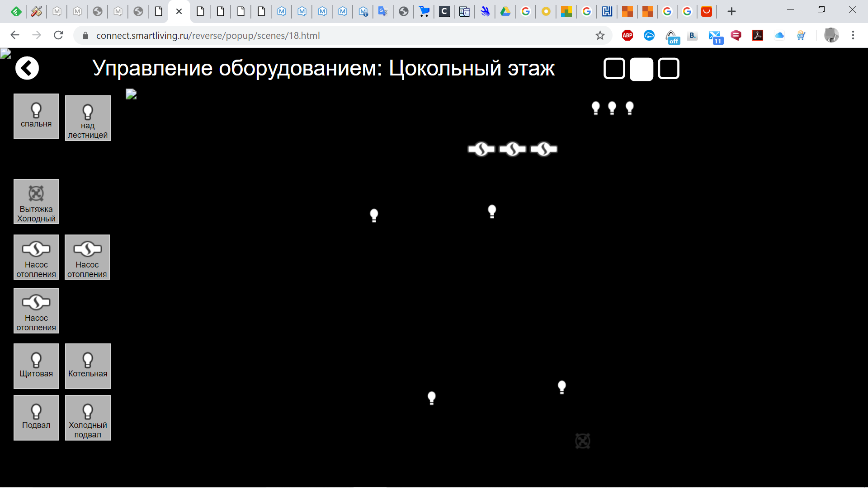The height and width of the screenshot is (488, 868).
Task: Toggle the Холодный подвал light tile
Action: click(88, 418)
